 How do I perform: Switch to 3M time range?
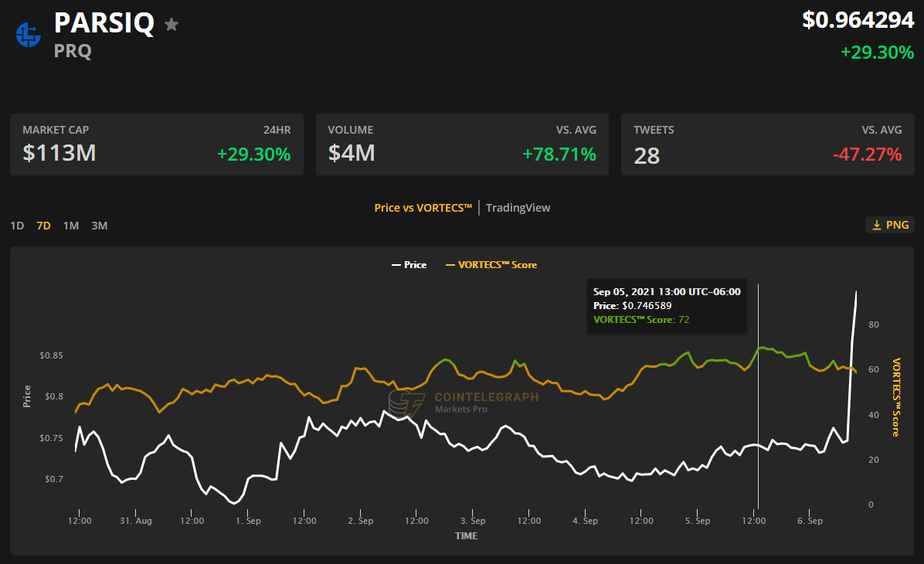click(x=99, y=226)
